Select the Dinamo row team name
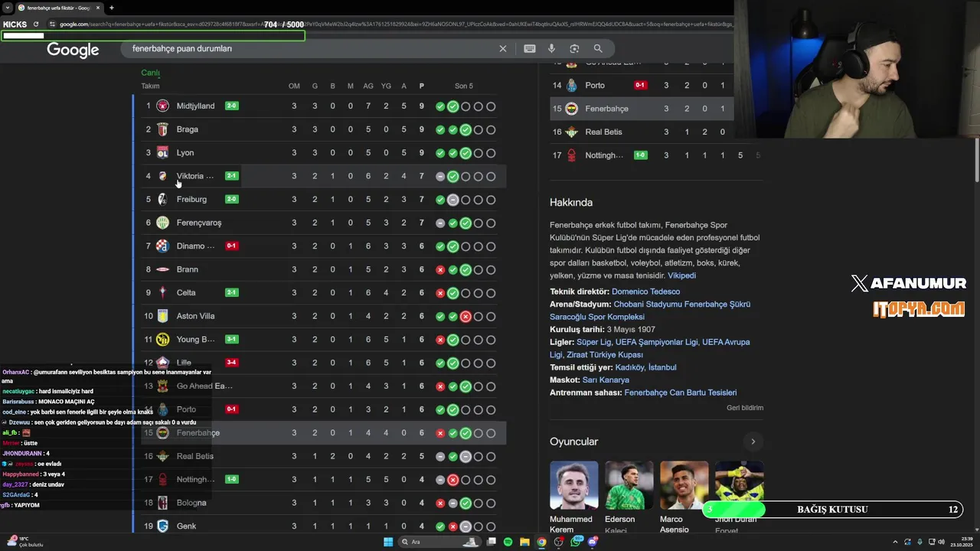The width and height of the screenshot is (980, 551). 195,246
